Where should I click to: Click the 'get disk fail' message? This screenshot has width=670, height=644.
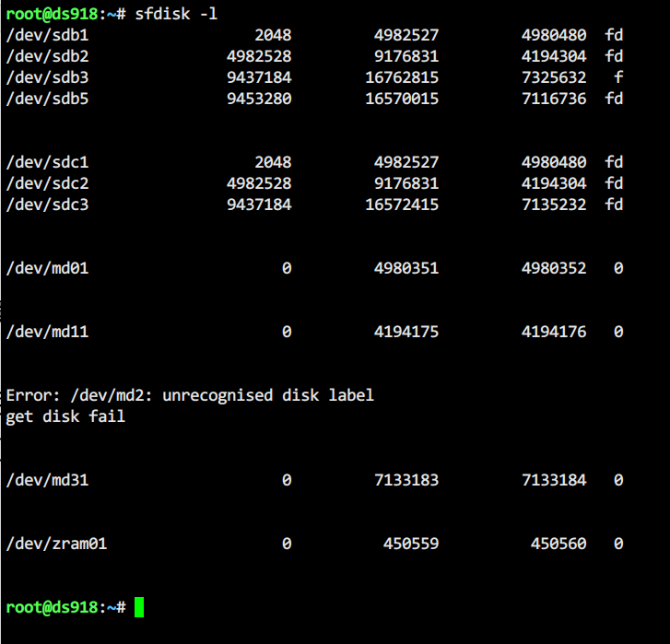point(65,416)
